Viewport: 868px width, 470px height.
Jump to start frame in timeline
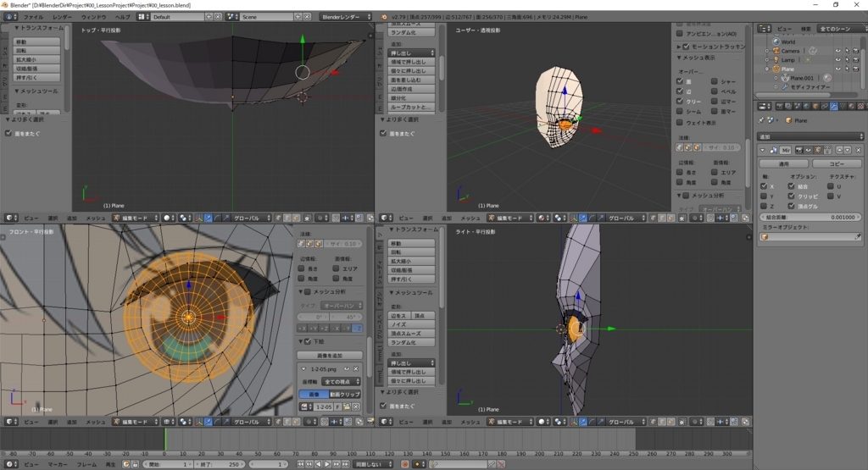click(301, 464)
